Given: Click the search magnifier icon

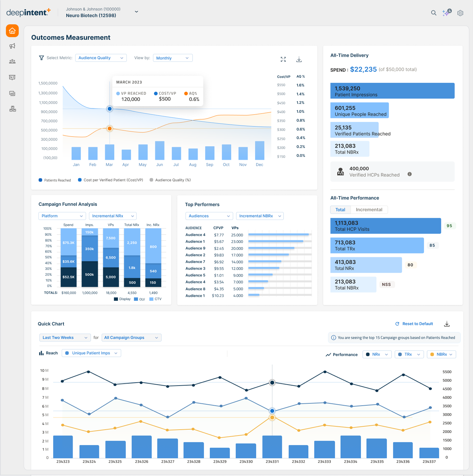Looking at the screenshot, I should 434,13.
